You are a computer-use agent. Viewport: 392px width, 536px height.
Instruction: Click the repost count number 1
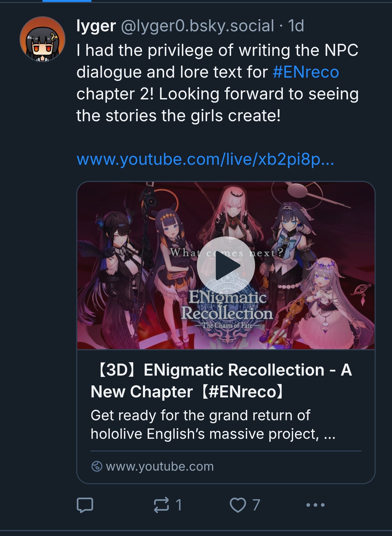tap(179, 505)
